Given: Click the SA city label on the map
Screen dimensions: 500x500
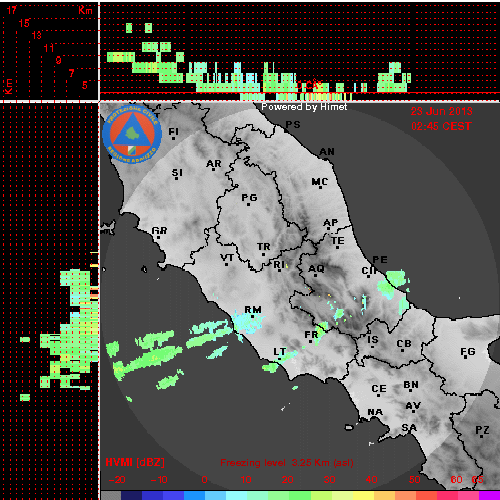Looking at the screenshot, I should pyautogui.click(x=409, y=428).
